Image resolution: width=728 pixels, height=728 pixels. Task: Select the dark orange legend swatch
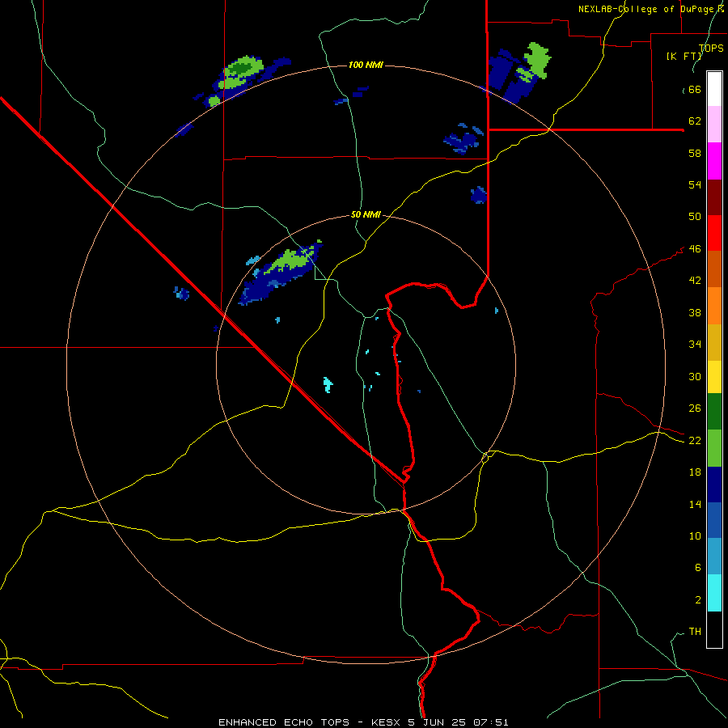(x=714, y=269)
